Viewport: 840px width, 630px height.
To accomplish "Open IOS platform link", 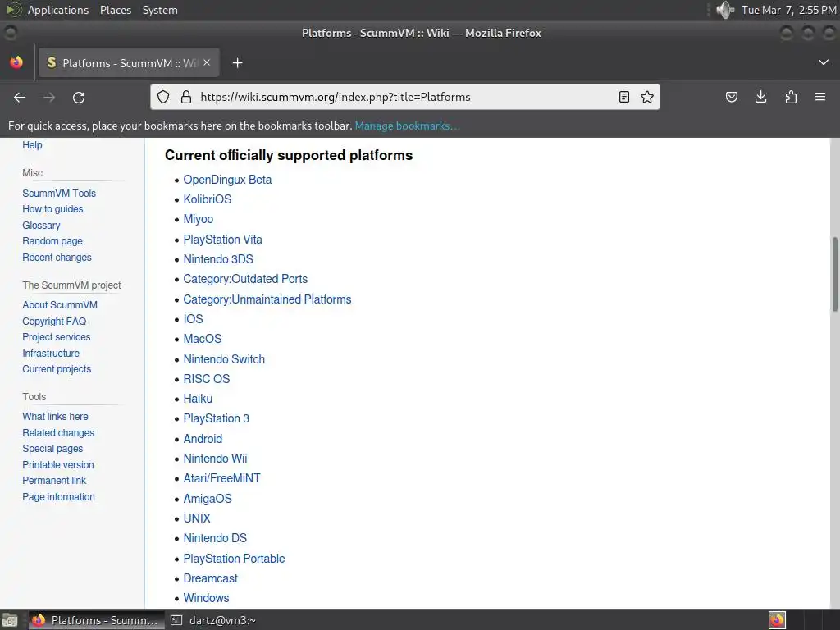I will [193, 319].
